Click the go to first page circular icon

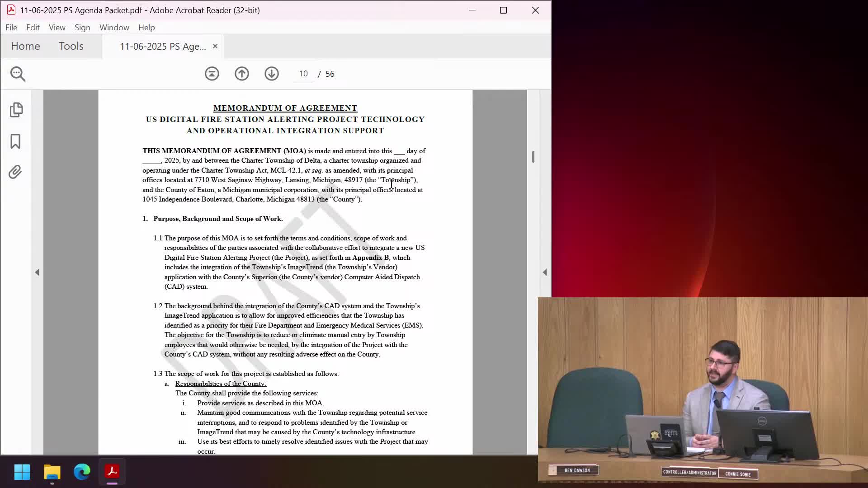pyautogui.click(x=212, y=74)
